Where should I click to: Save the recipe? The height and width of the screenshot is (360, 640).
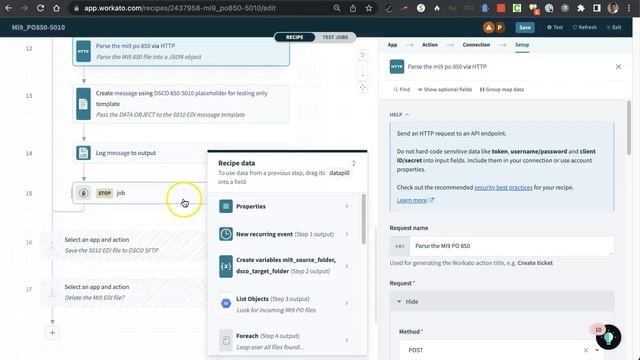tap(525, 27)
